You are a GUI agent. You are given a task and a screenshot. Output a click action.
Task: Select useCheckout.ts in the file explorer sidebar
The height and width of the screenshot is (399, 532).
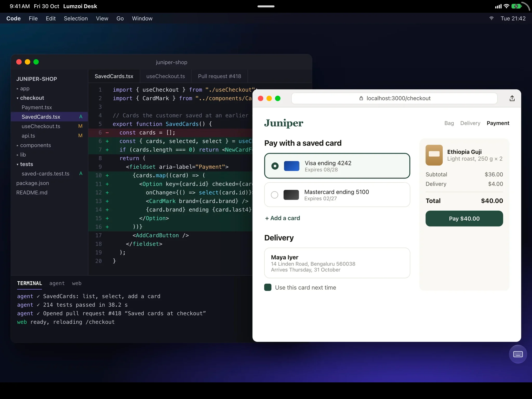tap(49, 126)
